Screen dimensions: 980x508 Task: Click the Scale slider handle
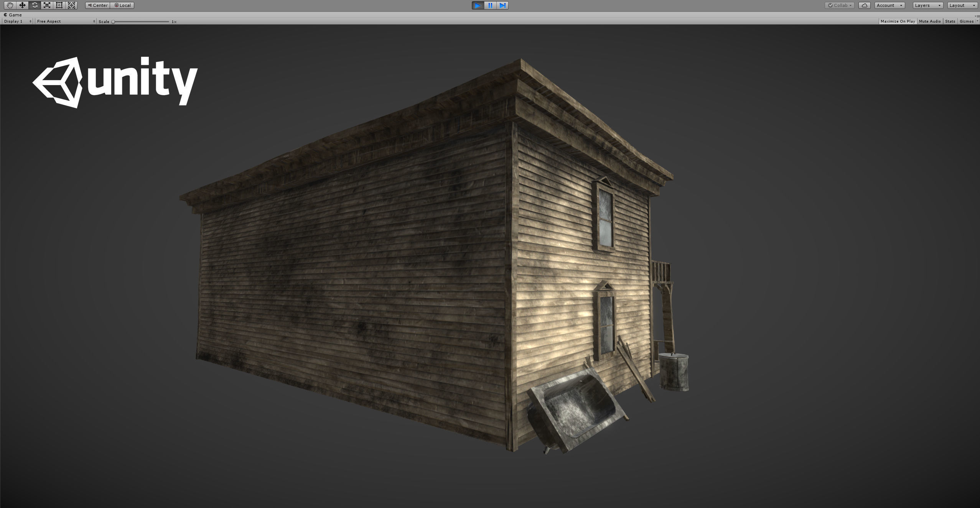click(x=113, y=22)
